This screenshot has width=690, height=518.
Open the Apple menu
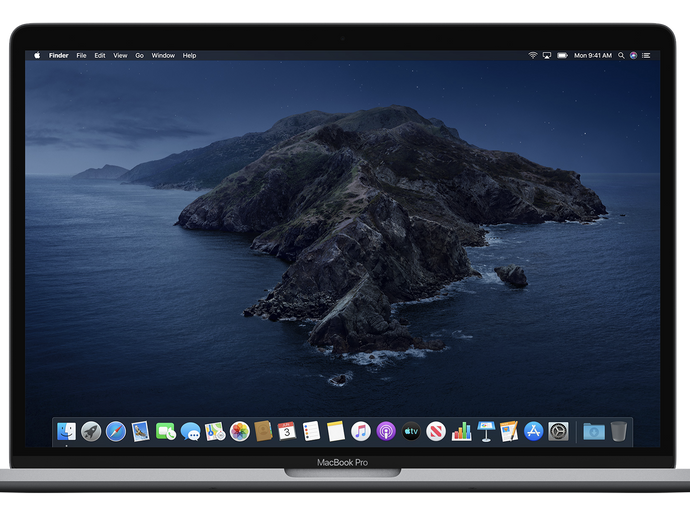(37, 55)
